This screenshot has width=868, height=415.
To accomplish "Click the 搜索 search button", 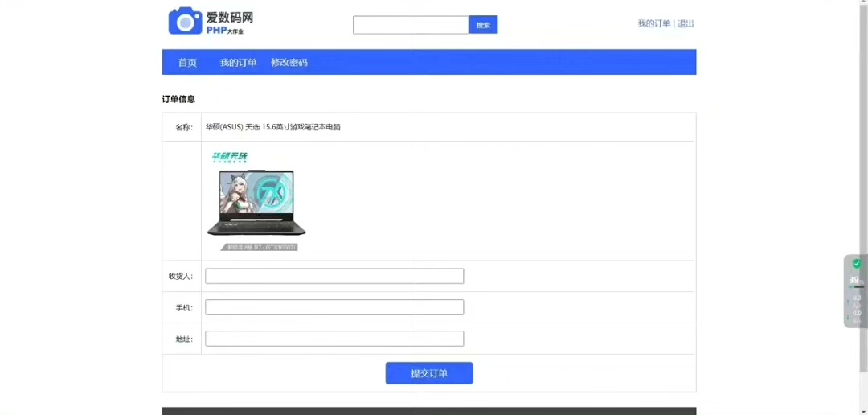I will tap(483, 25).
